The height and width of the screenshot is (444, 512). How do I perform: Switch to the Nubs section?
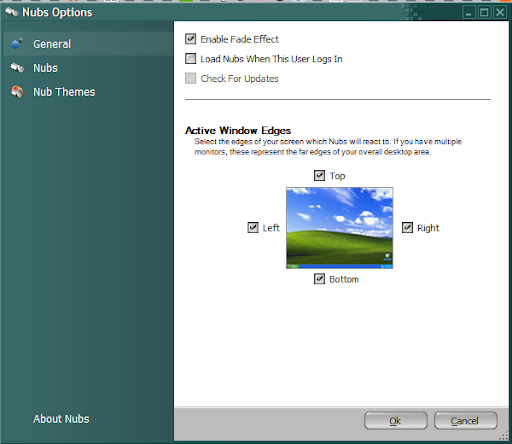point(88,68)
